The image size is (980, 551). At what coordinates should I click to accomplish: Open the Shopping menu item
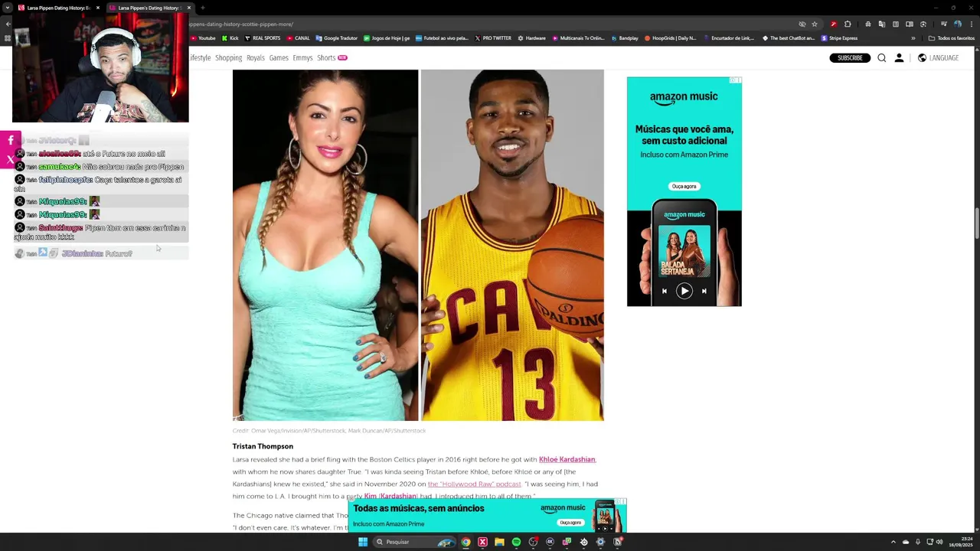(x=228, y=58)
